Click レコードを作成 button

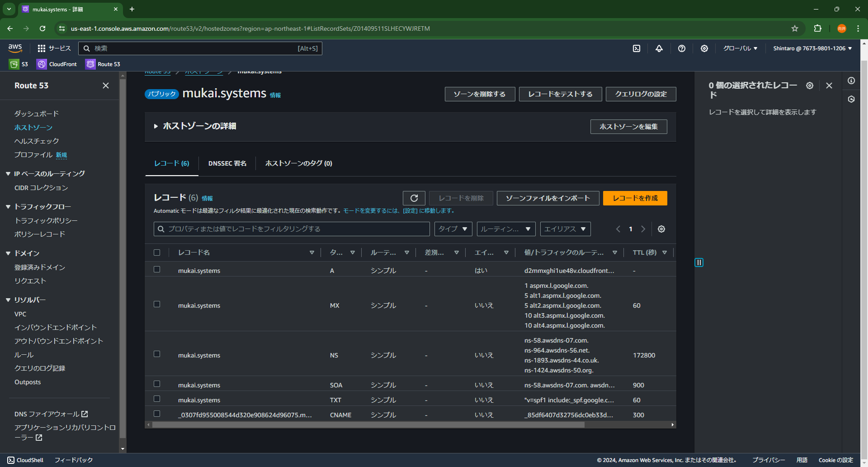[x=635, y=198]
